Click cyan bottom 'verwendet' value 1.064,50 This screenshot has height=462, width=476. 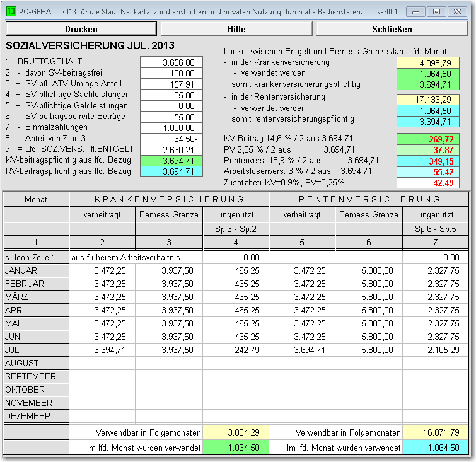pos(436,448)
